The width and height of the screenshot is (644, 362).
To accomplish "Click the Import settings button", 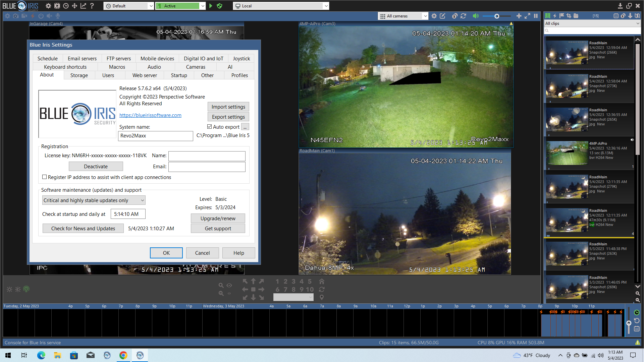I will tap(228, 107).
